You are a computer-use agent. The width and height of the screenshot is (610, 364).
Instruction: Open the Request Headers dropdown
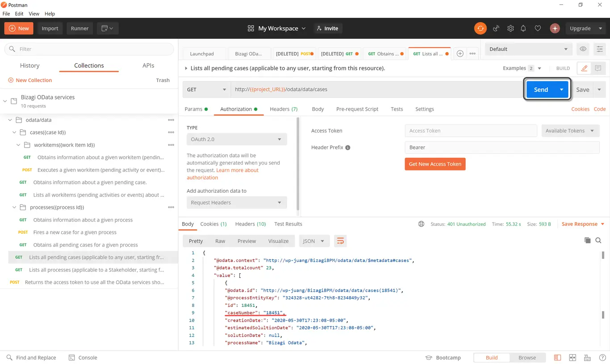[x=237, y=203]
